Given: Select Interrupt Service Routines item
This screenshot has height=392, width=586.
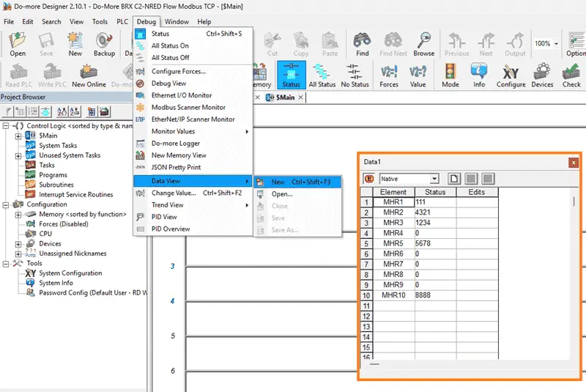Looking at the screenshot, I should [76, 194].
